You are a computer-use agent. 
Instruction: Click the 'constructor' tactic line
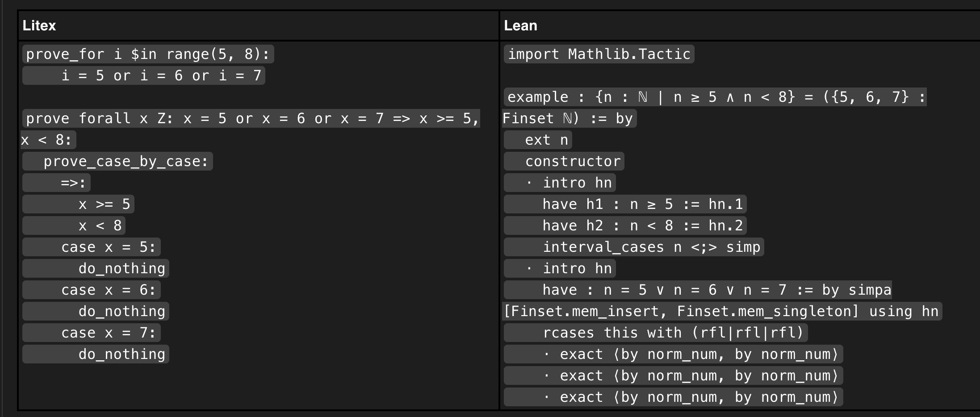[573, 161]
